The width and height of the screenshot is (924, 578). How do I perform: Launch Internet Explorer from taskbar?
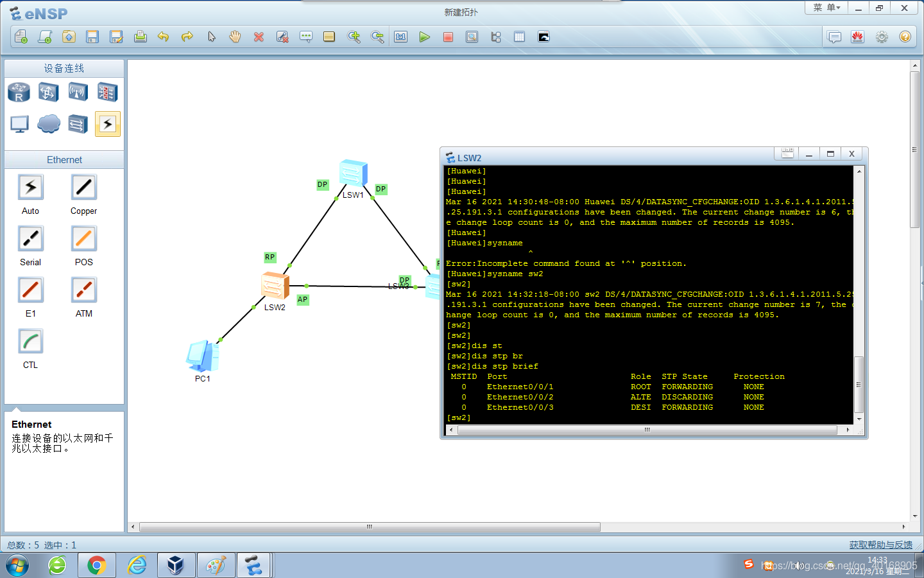click(137, 565)
